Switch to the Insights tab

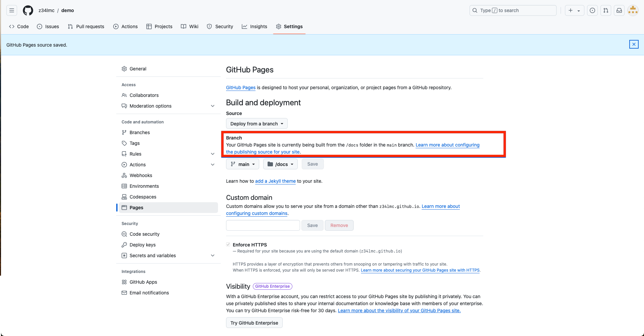pos(255,26)
